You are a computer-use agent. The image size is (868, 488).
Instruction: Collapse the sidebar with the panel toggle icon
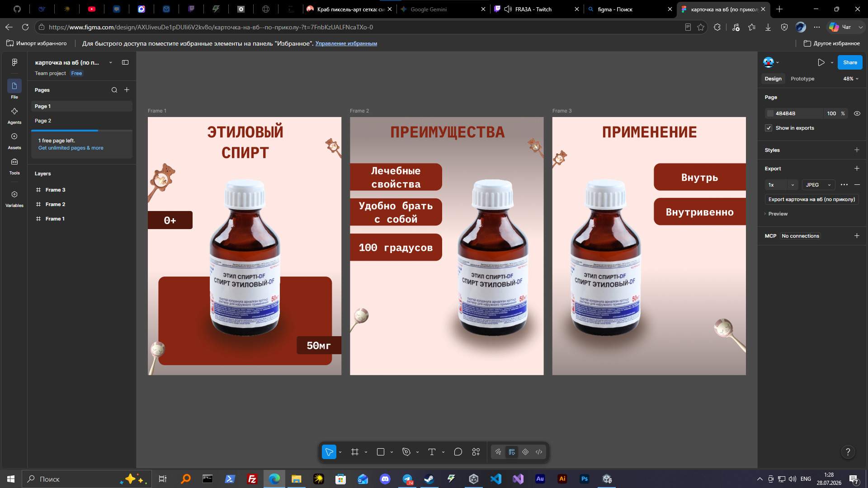125,62
